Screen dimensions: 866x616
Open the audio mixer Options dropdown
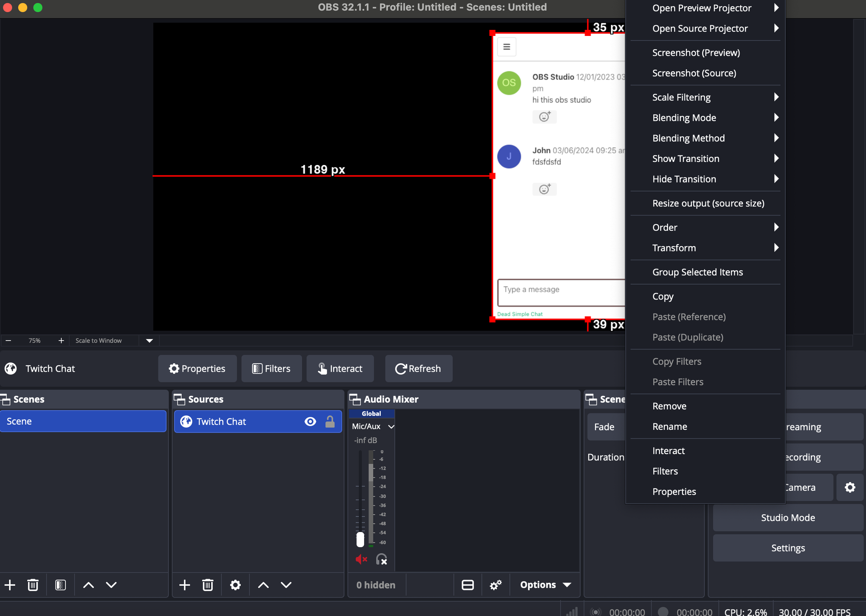coord(546,585)
